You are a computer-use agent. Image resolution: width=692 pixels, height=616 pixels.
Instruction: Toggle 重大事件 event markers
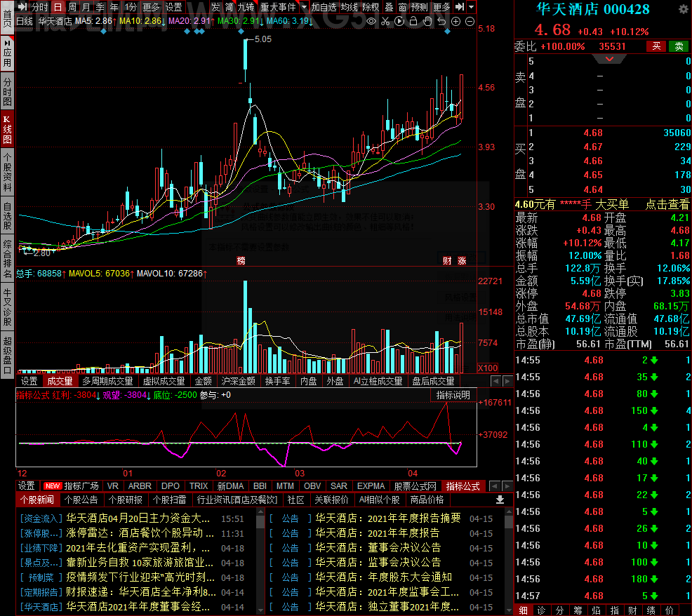[x=278, y=7]
